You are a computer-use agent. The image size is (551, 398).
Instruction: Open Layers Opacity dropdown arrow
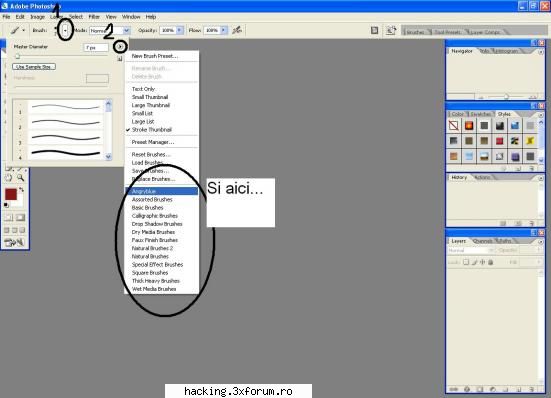(539, 250)
